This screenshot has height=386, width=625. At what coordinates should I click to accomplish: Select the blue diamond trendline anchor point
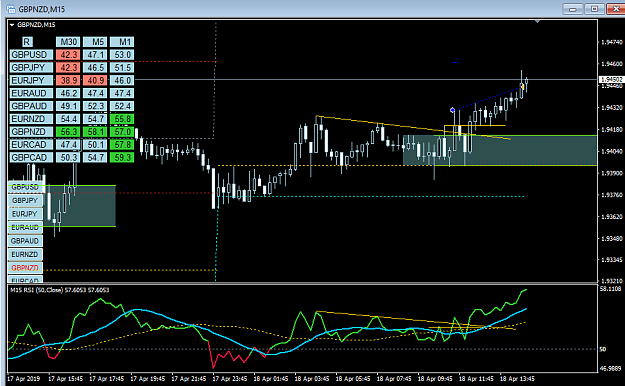pos(452,110)
